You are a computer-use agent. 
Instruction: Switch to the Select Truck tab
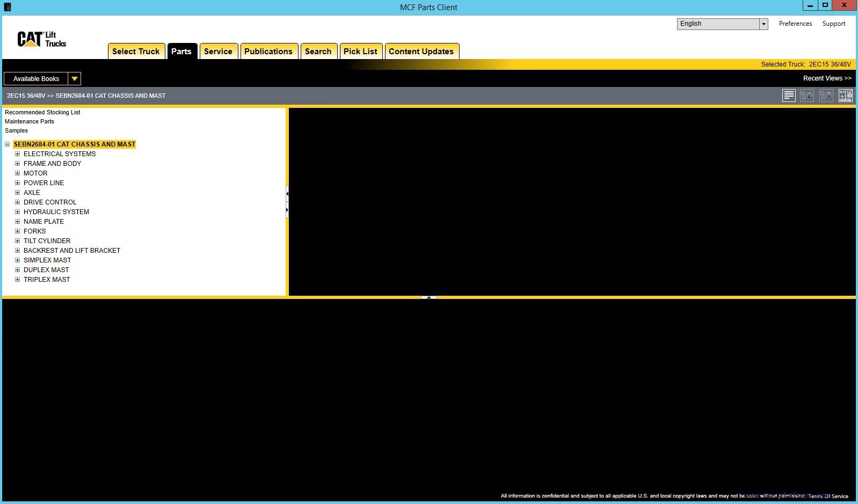point(136,52)
